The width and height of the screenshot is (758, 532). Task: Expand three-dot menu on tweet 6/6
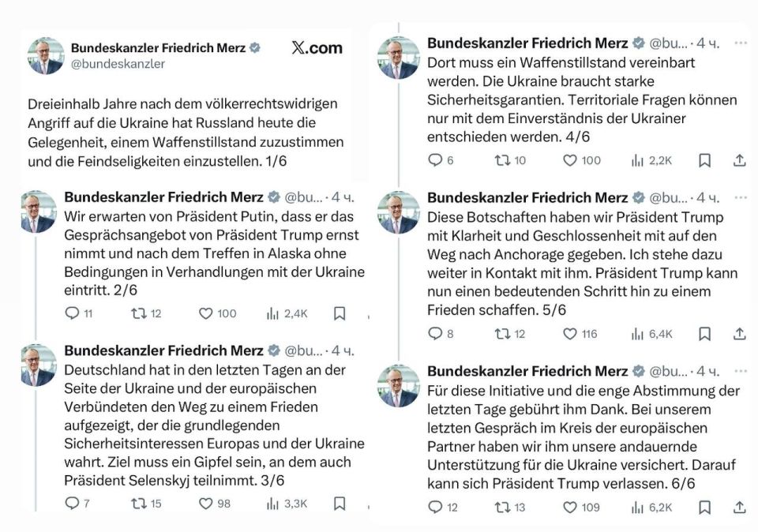click(x=740, y=371)
